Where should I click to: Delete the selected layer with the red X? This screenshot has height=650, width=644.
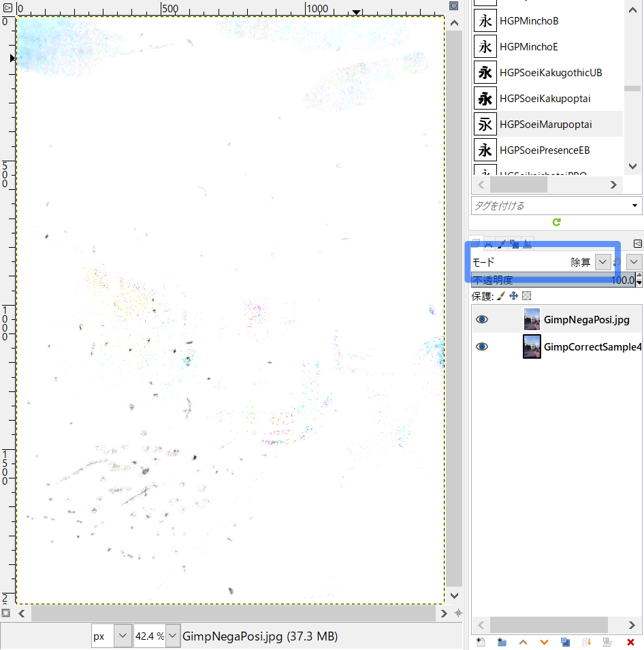tap(630, 642)
